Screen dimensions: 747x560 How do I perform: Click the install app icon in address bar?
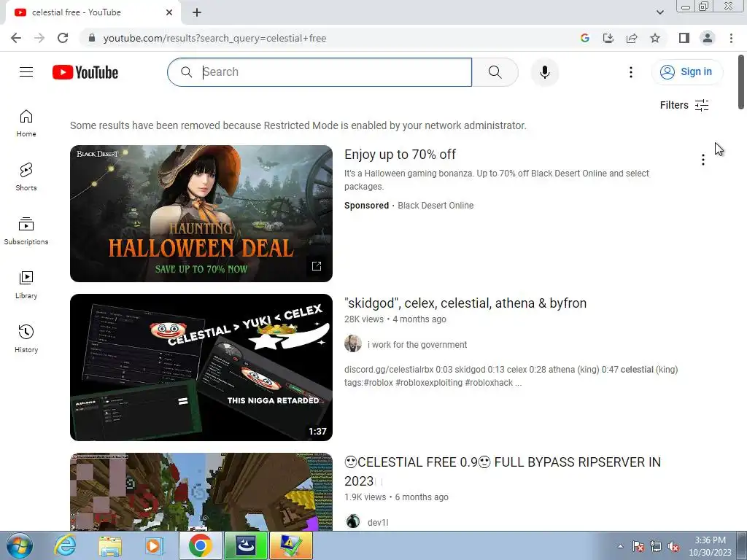[x=608, y=38]
